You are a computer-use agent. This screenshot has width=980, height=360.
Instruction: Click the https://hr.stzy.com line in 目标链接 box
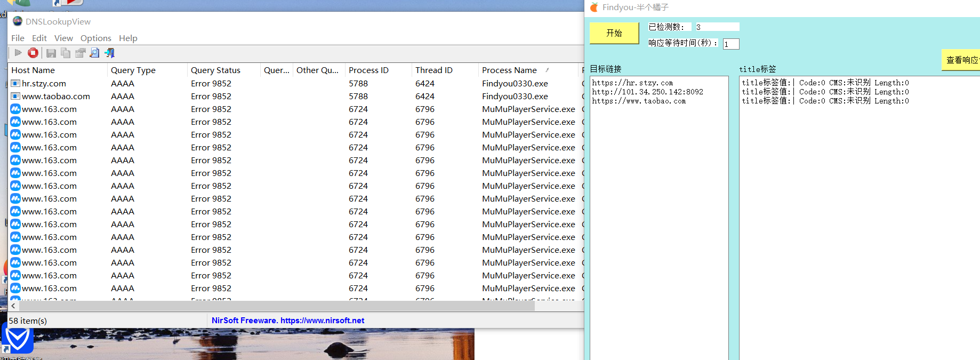coord(632,83)
